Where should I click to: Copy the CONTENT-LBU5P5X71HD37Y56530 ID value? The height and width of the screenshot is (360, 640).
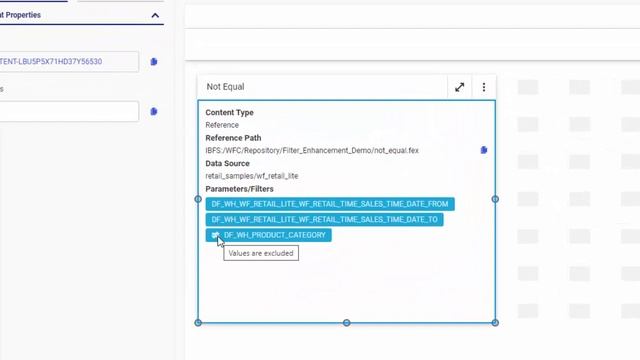(154, 62)
